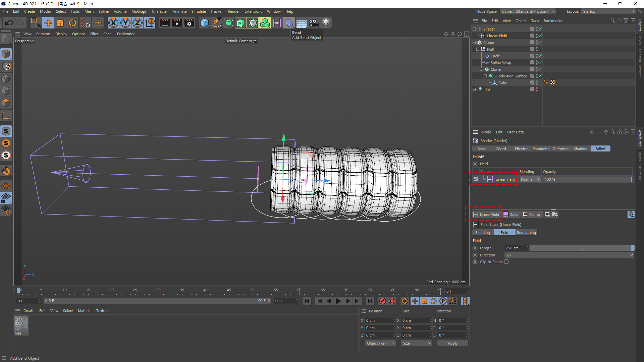The width and height of the screenshot is (644, 362).
Task: Toggle Spline Wrap enable checkmark
Action: click(x=540, y=63)
